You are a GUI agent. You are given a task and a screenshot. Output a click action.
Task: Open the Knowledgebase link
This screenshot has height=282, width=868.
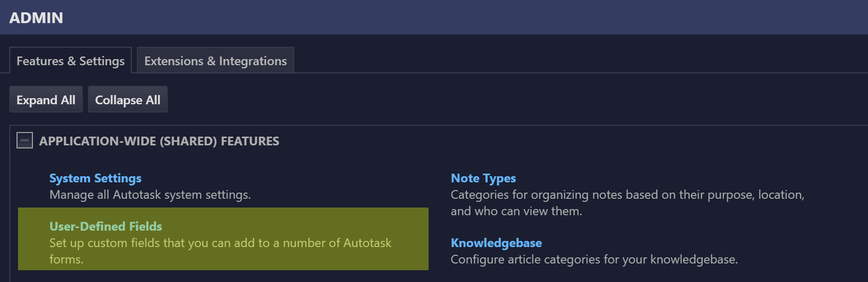496,243
